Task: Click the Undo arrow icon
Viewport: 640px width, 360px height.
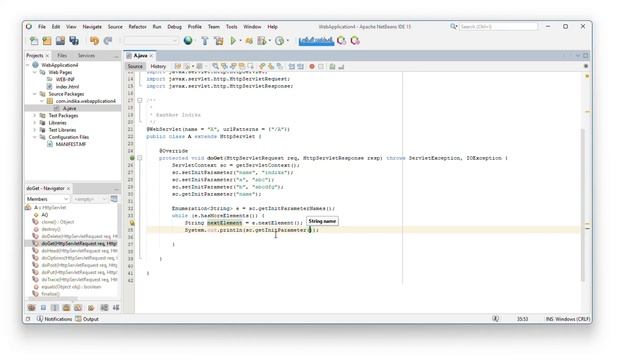Action: click(x=94, y=40)
